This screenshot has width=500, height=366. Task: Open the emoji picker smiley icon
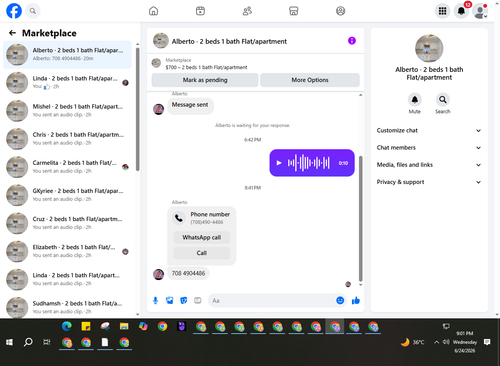click(x=340, y=300)
